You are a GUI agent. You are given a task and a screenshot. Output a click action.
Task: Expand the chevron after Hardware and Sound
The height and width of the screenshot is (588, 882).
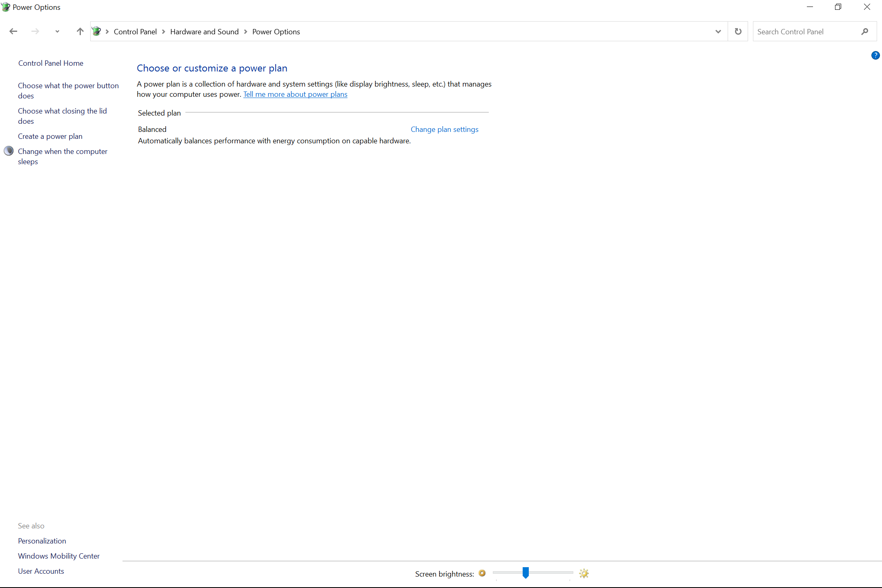pos(245,32)
